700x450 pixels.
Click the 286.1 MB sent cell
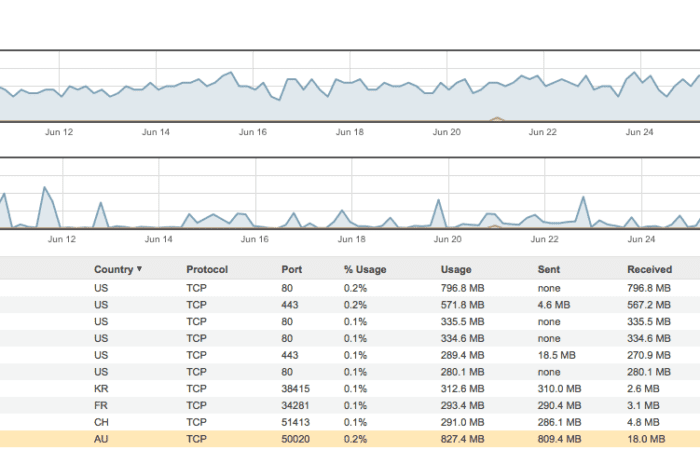click(x=559, y=422)
